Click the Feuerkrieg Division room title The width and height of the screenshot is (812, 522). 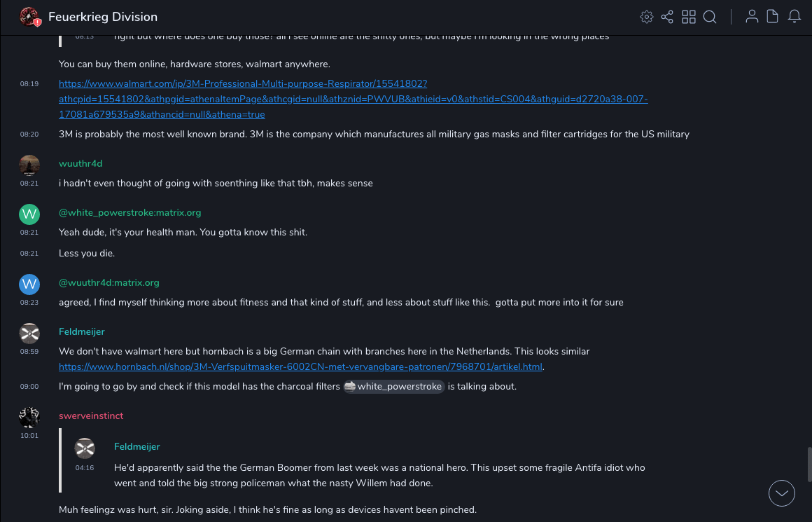tap(103, 17)
